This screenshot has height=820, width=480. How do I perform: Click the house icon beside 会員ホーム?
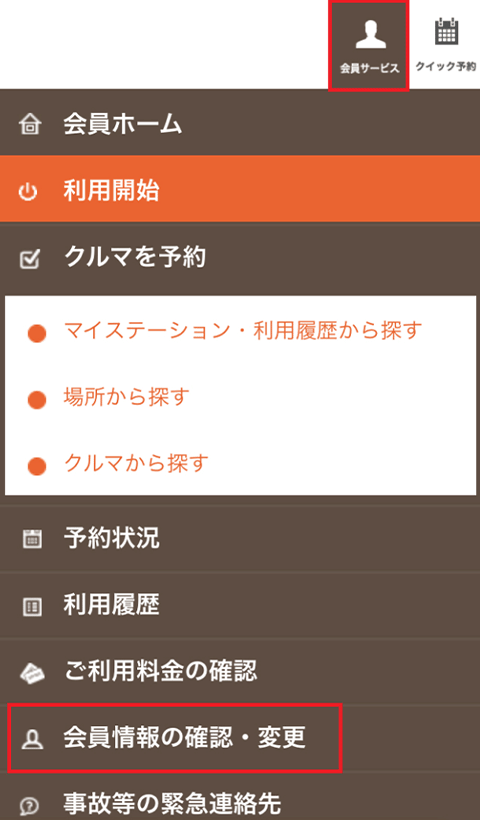(29, 126)
